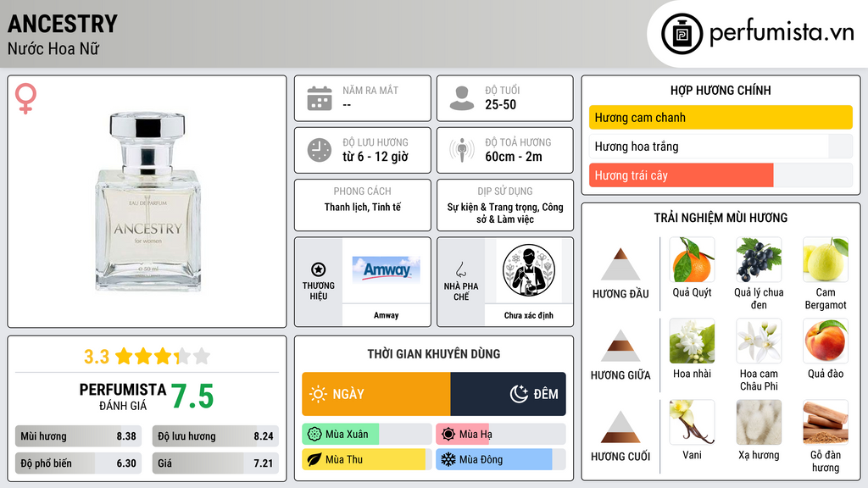Click the THỜI GIAN KHUYÊN DÙNG heading
The height and width of the screenshot is (488, 868).
pos(434,353)
